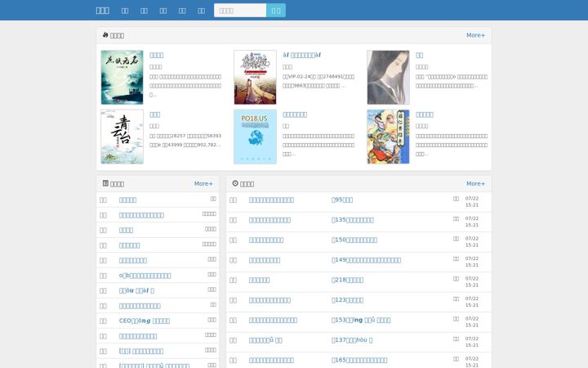This screenshot has height=368, width=588.
Task: Open the title link beside the PO18.US cover
Action: click(295, 114)
